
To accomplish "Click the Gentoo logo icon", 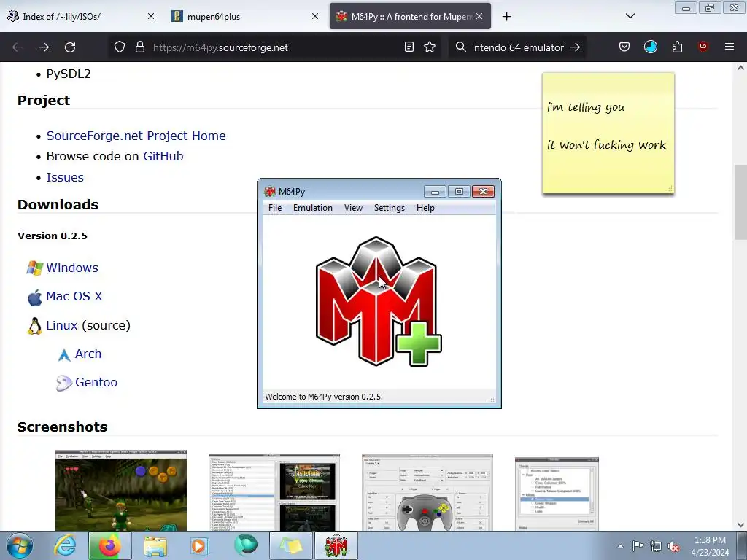I will pyautogui.click(x=64, y=383).
